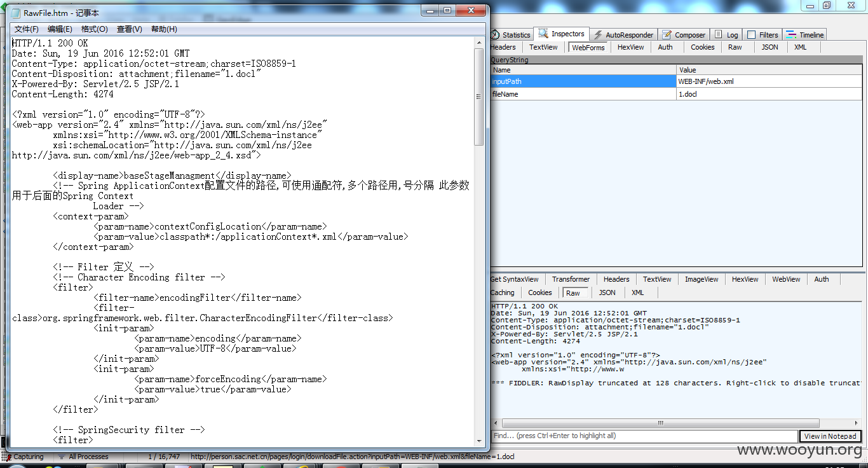Open the Get SyntaxView response tab
The image size is (868, 468).
click(514, 279)
